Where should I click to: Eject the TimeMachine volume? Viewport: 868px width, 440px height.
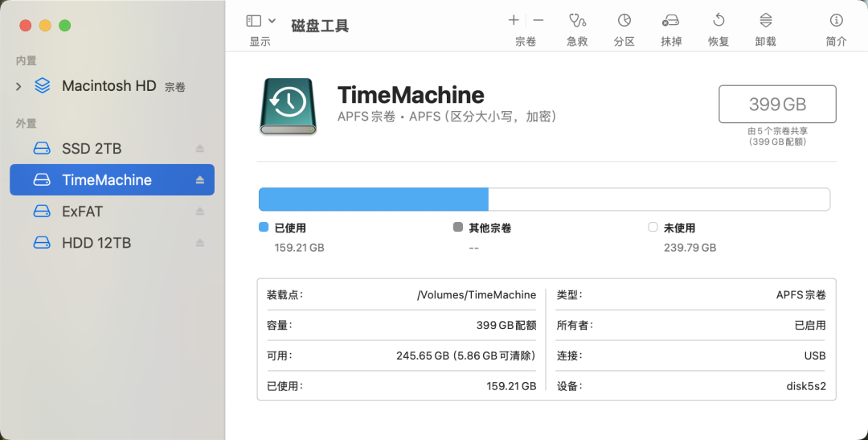[x=200, y=180]
